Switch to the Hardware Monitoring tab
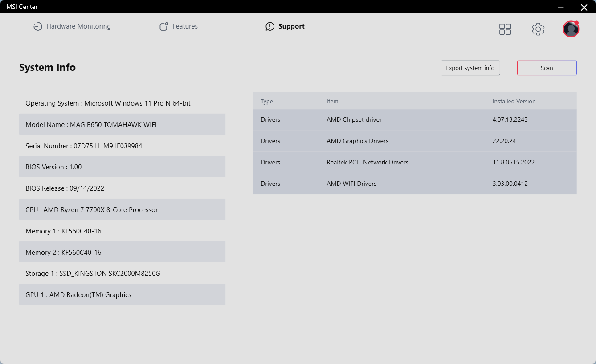596x364 pixels. pos(78,27)
